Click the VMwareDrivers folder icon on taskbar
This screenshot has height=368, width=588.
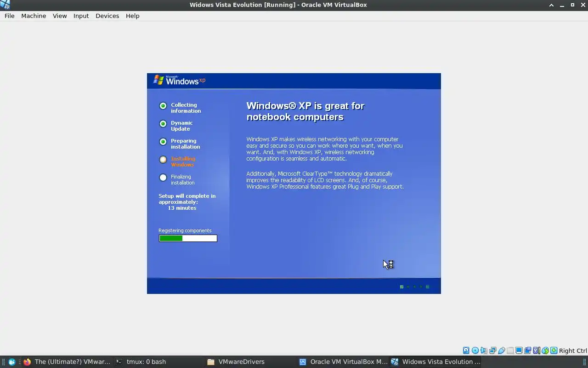(211, 362)
